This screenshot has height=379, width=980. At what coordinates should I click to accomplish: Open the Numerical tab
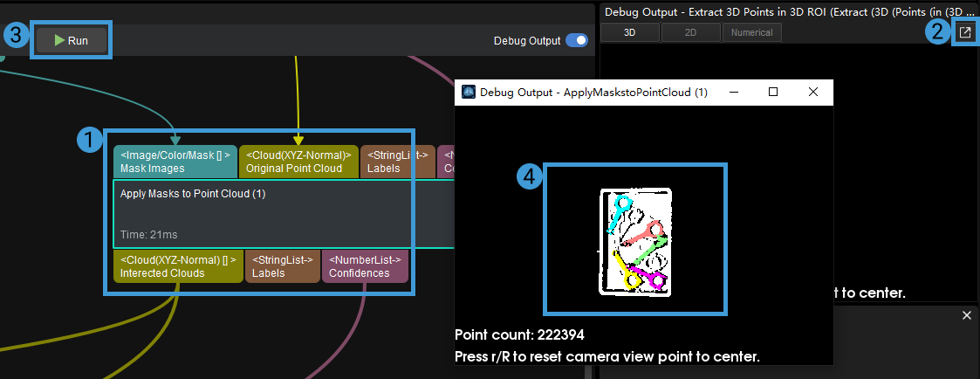[x=752, y=32]
